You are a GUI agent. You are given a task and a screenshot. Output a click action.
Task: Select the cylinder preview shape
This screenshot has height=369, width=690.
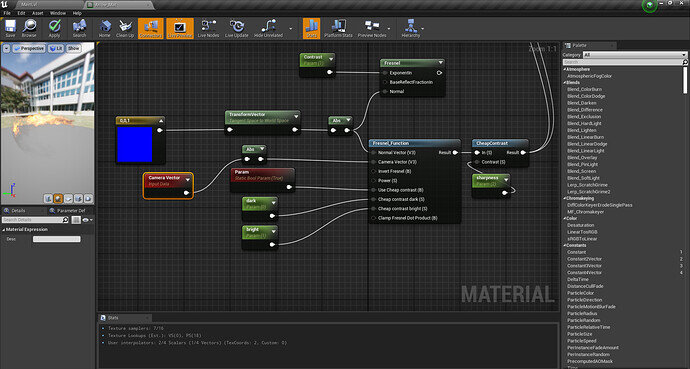pos(48,199)
